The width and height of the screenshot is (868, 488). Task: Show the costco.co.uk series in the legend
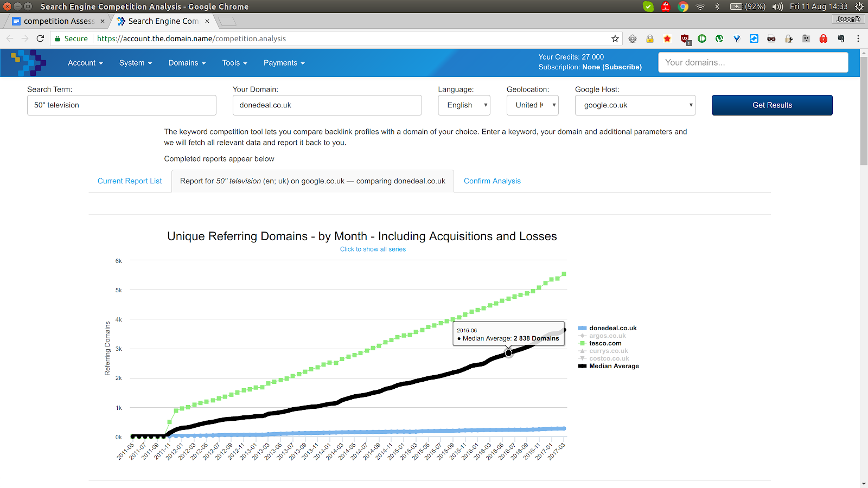[x=604, y=358]
